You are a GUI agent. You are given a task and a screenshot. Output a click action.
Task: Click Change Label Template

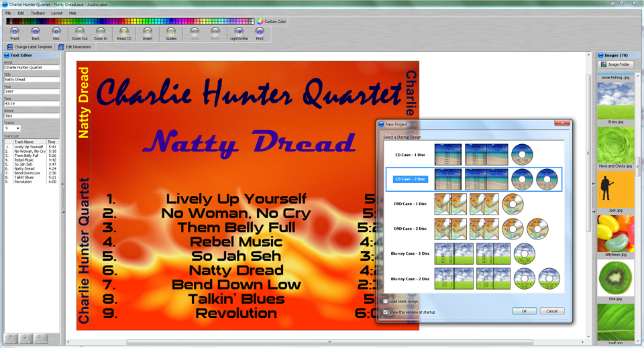pos(30,47)
